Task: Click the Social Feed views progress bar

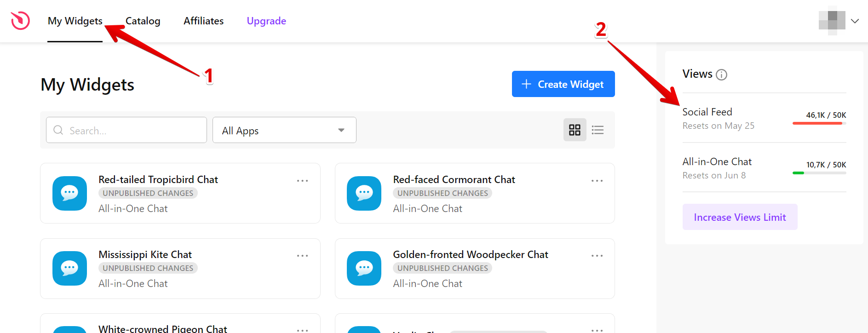Action: click(819, 123)
